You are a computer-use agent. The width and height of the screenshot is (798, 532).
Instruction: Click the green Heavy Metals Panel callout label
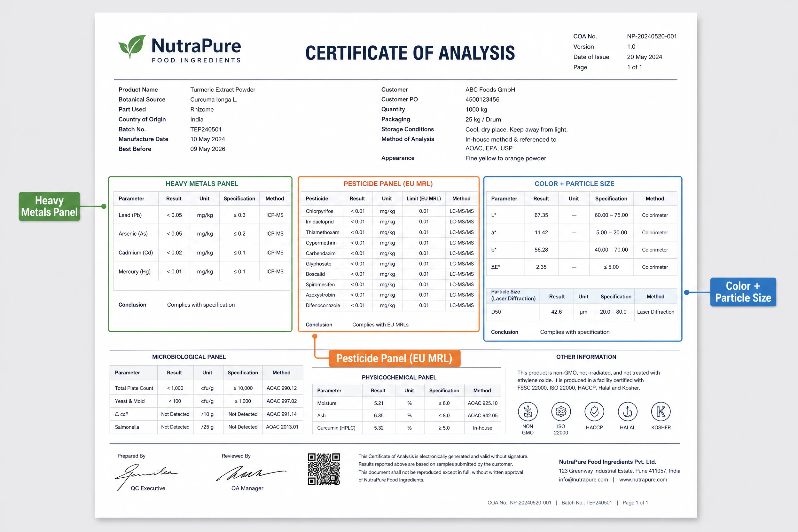click(50, 206)
